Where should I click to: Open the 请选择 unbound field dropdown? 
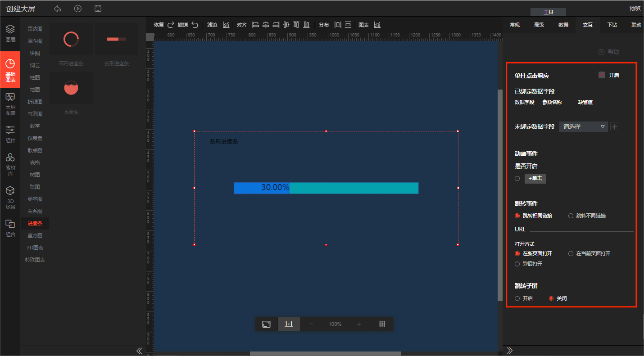[584, 127]
